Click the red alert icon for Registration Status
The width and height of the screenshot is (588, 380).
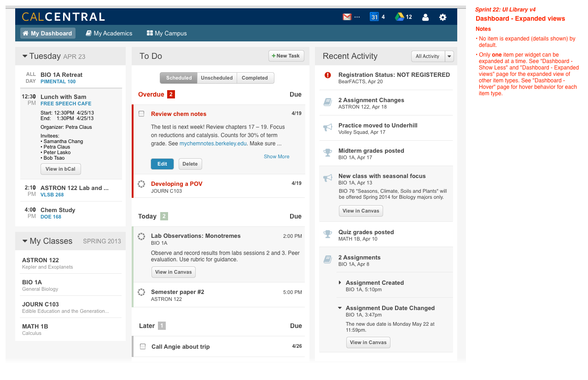[328, 75]
